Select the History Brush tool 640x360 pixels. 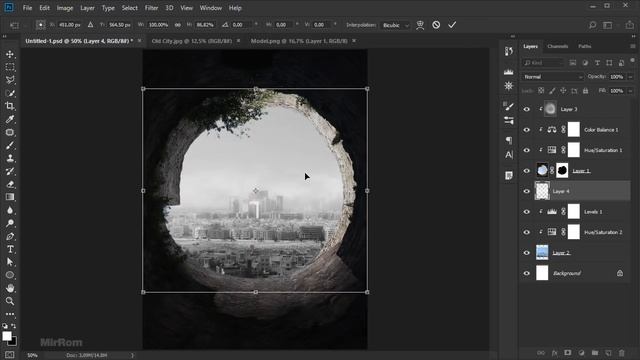tap(10, 171)
